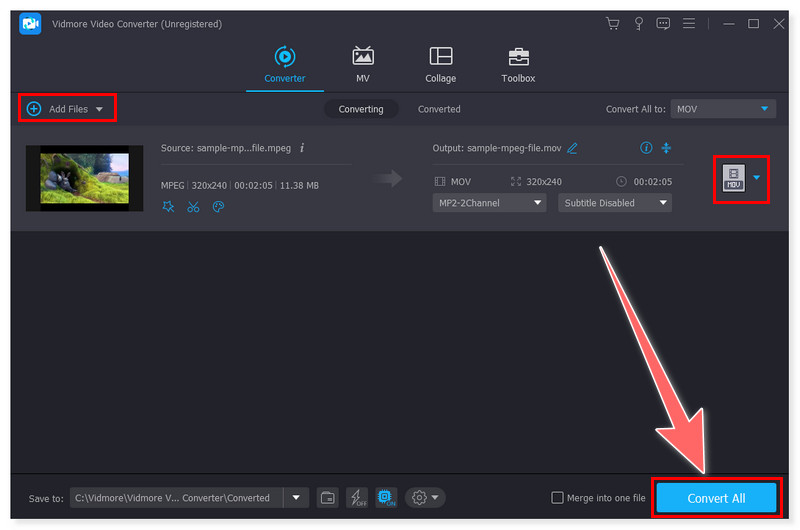The width and height of the screenshot is (800, 530).
Task: Enable Merge into one file checkbox
Action: 557,498
